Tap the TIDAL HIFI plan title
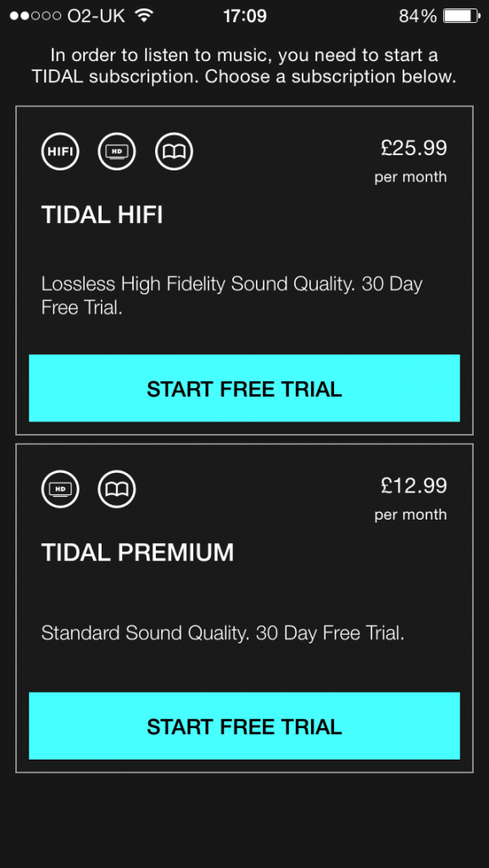The height and width of the screenshot is (868, 489). 102,214
